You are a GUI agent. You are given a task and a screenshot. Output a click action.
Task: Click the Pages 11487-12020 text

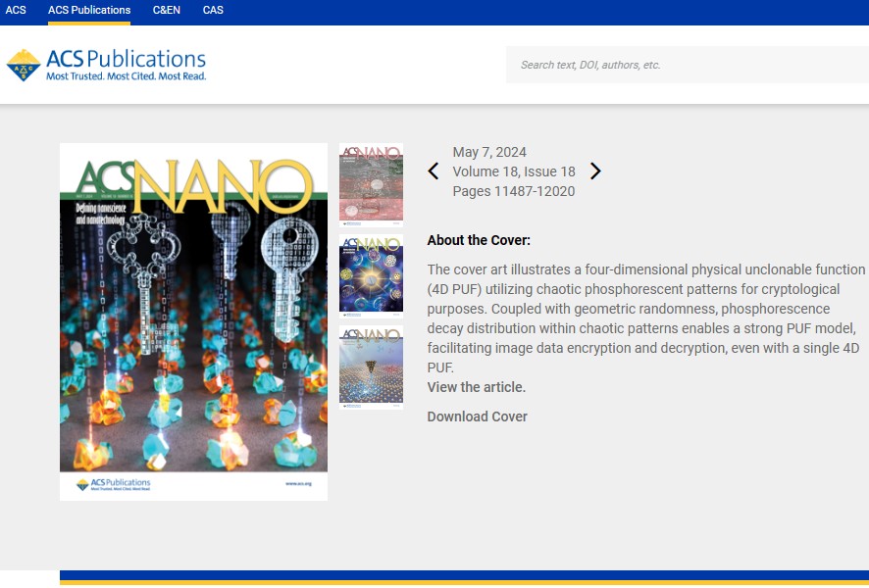514,191
